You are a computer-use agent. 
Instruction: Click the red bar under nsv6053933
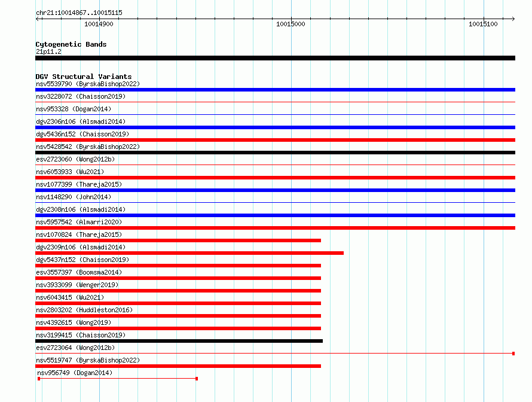click(275, 178)
